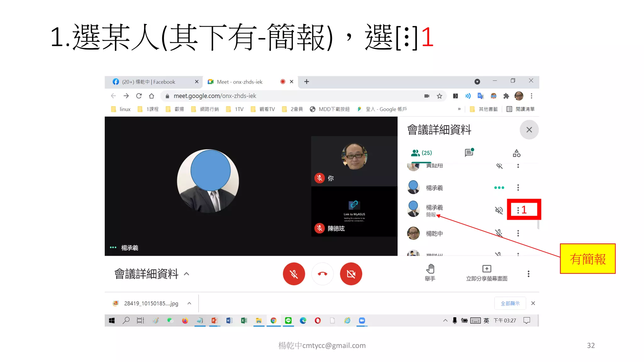Screen dimensions: 644x362
Task: Open the Chrome three-dot menu
Action: (x=531, y=96)
